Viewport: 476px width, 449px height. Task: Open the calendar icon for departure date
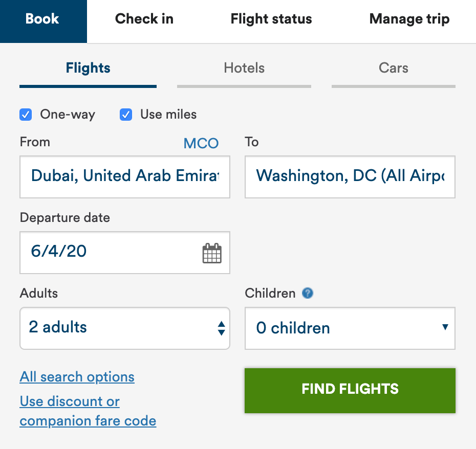(212, 253)
